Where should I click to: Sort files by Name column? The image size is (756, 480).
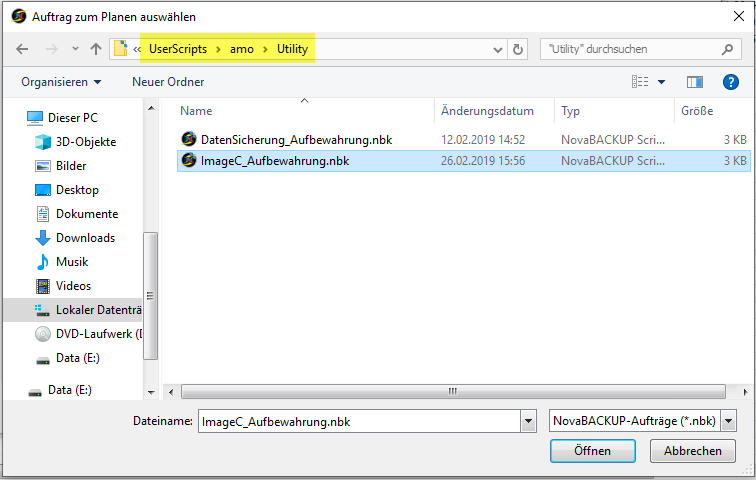(196, 111)
